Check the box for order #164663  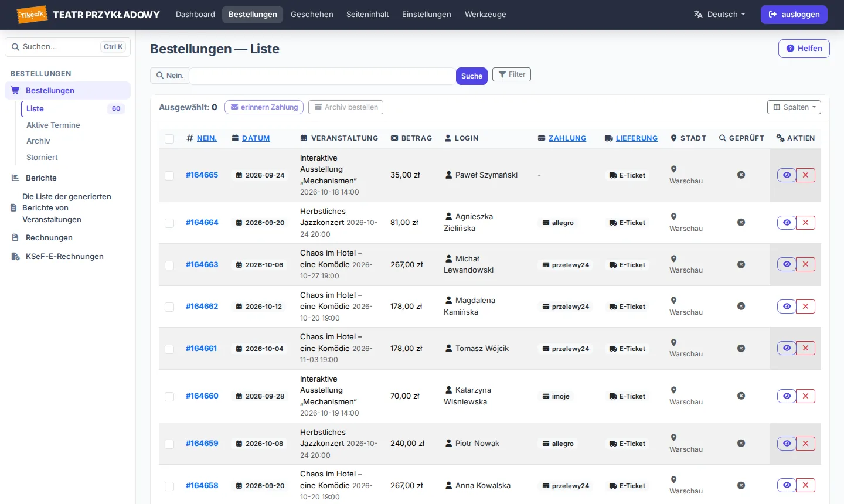tap(169, 265)
